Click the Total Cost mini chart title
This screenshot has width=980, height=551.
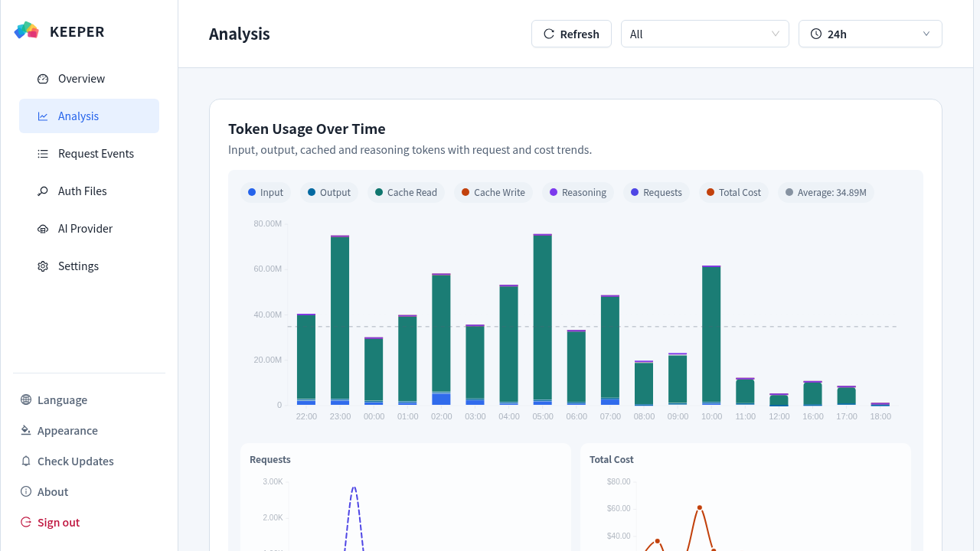point(612,459)
